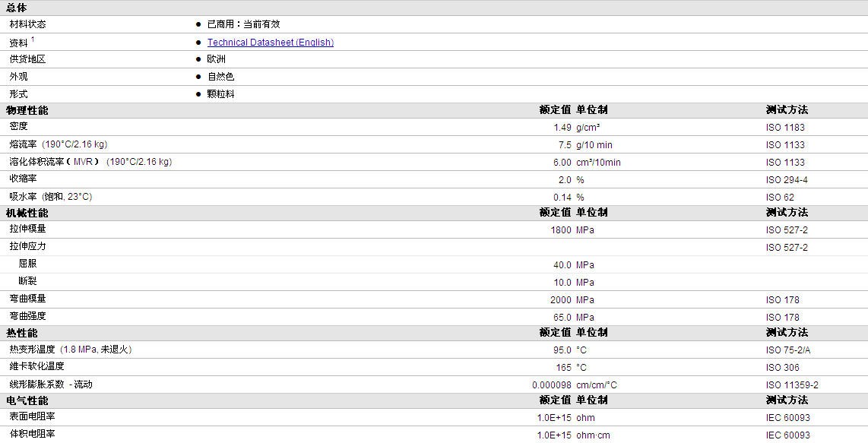Click flexural modulus value 2000
The width and height of the screenshot is (868, 443).
tap(561, 299)
